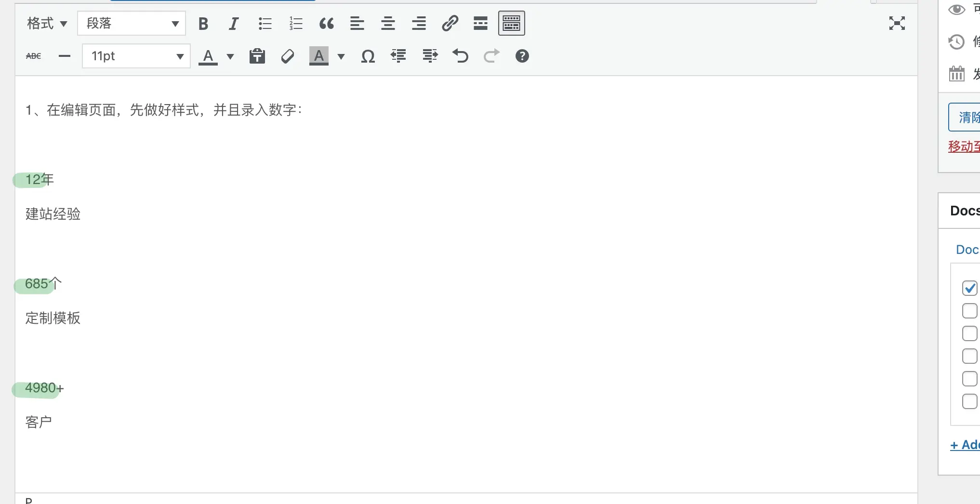Check the last Docs category checkbox
980x504 pixels.
coord(969,401)
